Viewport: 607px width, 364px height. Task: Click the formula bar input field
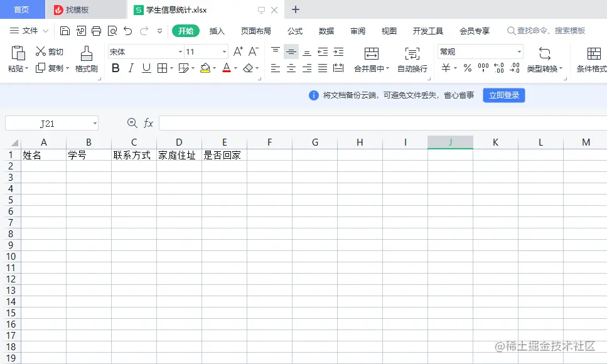pos(382,123)
